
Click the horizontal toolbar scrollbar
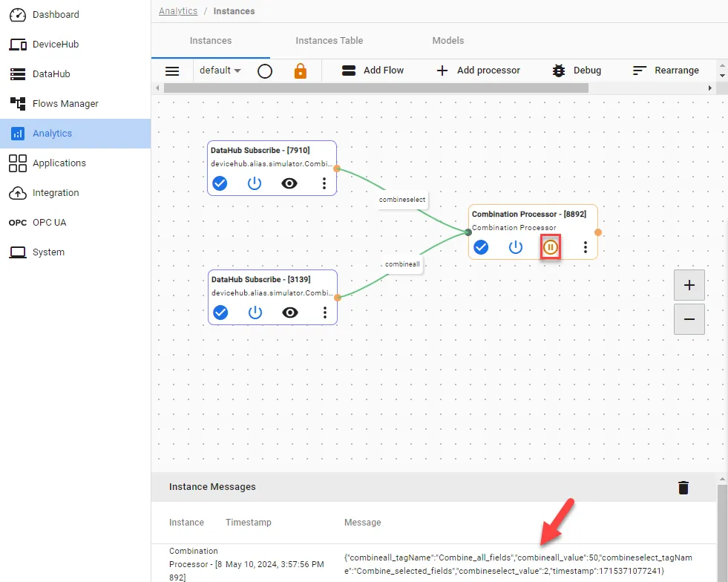click(x=376, y=88)
